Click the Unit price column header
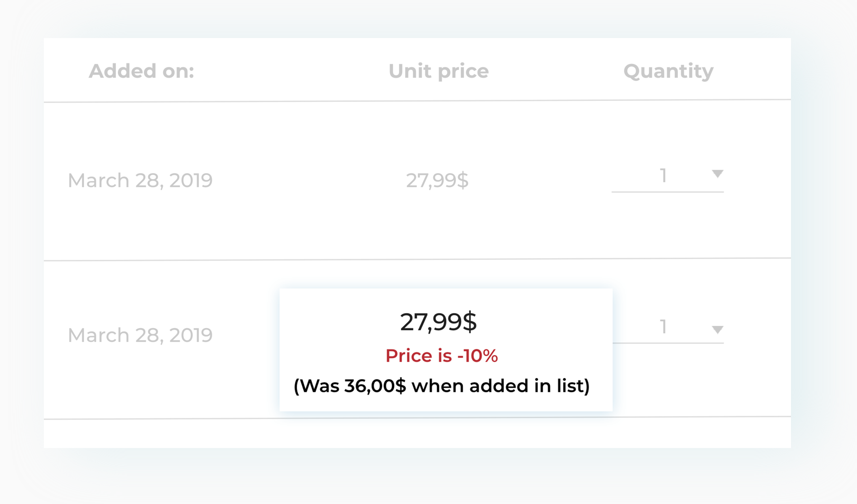 (x=438, y=71)
